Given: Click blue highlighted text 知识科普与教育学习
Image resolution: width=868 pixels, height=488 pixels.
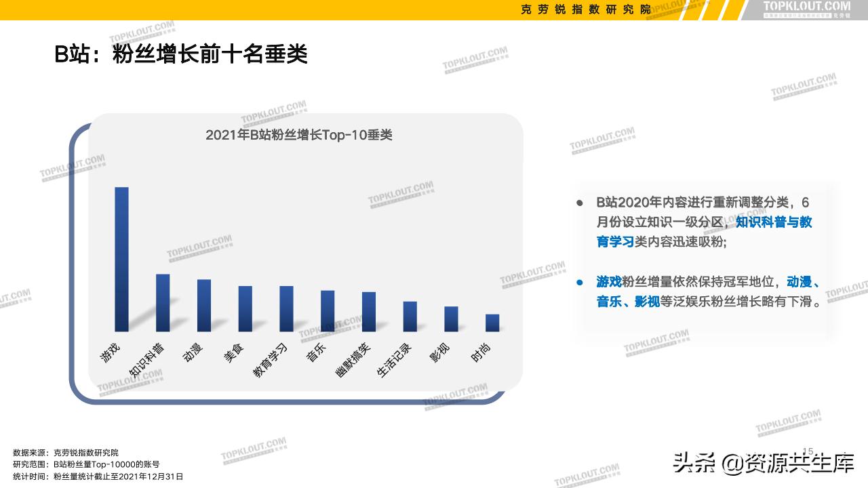Looking at the screenshot, I should coord(775,222).
